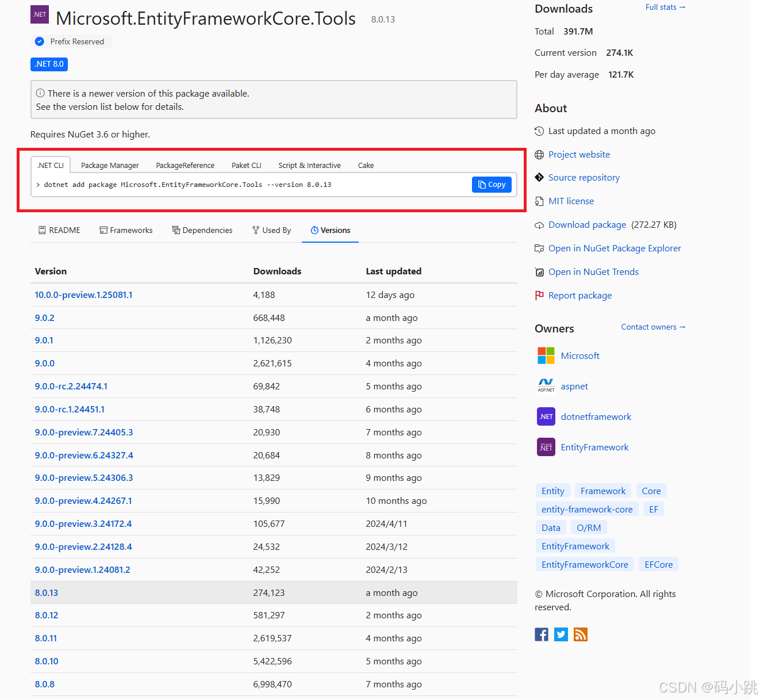Click the 2024/4/11 last updated cell
The width and height of the screenshot is (760, 700).
tap(386, 524)
